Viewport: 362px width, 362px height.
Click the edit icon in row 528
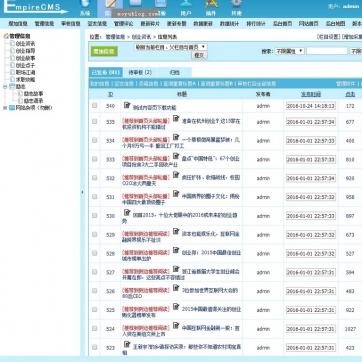(x=176, y=250)
